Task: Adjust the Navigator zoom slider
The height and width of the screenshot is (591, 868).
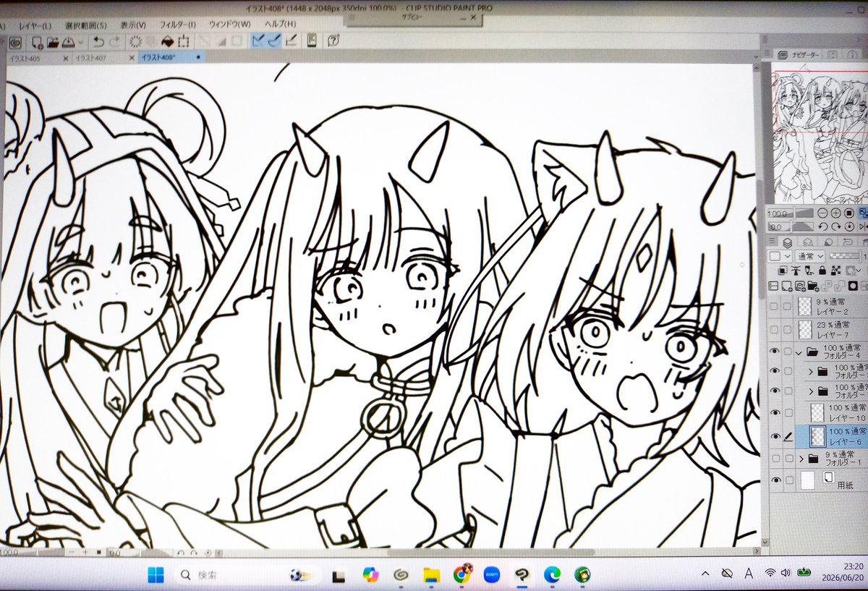Action: point(791,213)
